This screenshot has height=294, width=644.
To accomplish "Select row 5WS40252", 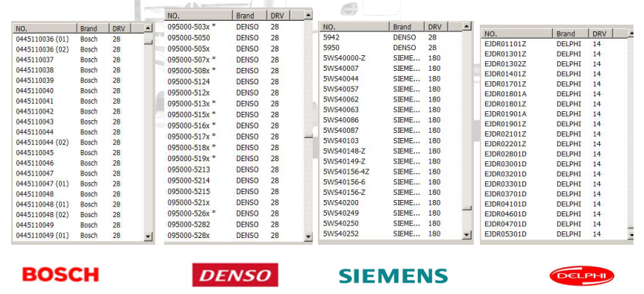I will [x=391, y=234].
